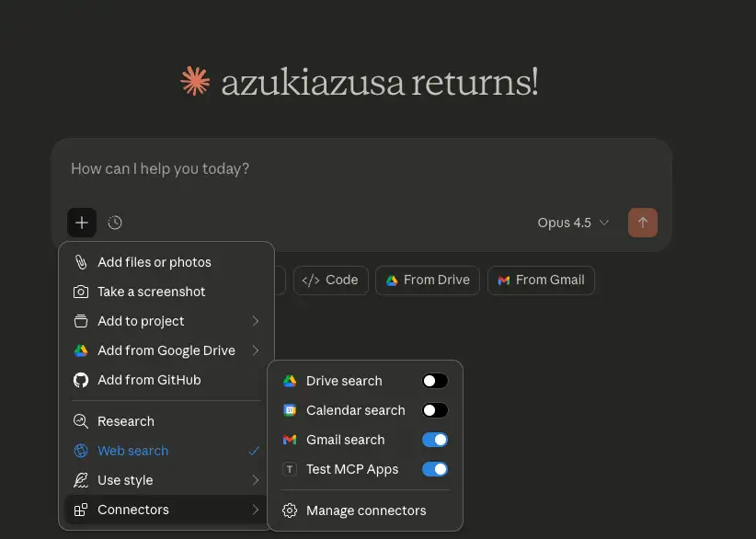Enable the Drive search toggle
Screen dimensions: 756x539
[x=434, y=381]
